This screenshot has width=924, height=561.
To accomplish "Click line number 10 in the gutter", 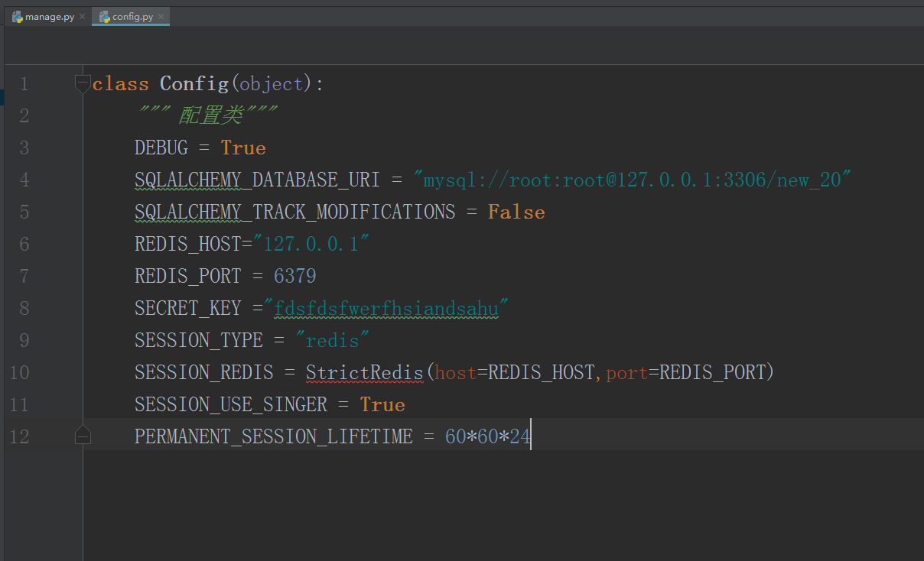I will [x=20, y=372].
